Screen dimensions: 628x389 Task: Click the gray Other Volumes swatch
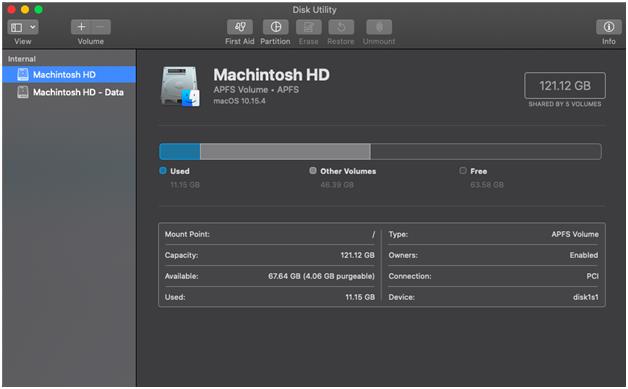[x=313, y=171]
